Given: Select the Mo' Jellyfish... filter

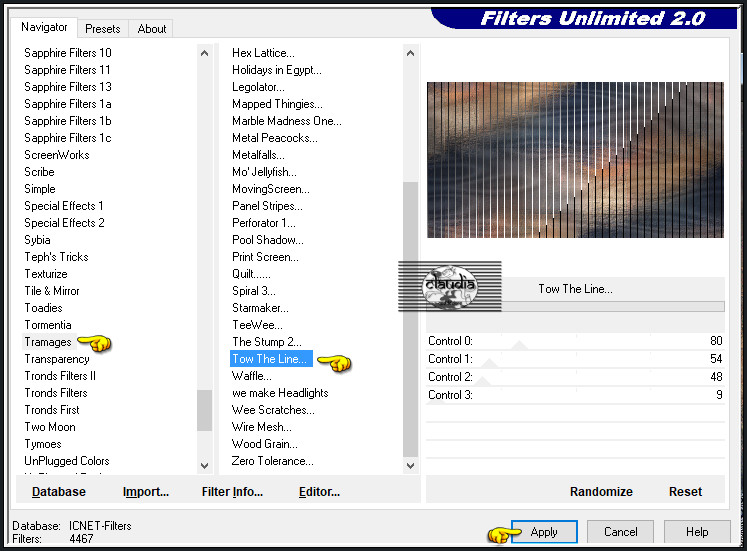Looking at the screenshot, I should point(264,172).
